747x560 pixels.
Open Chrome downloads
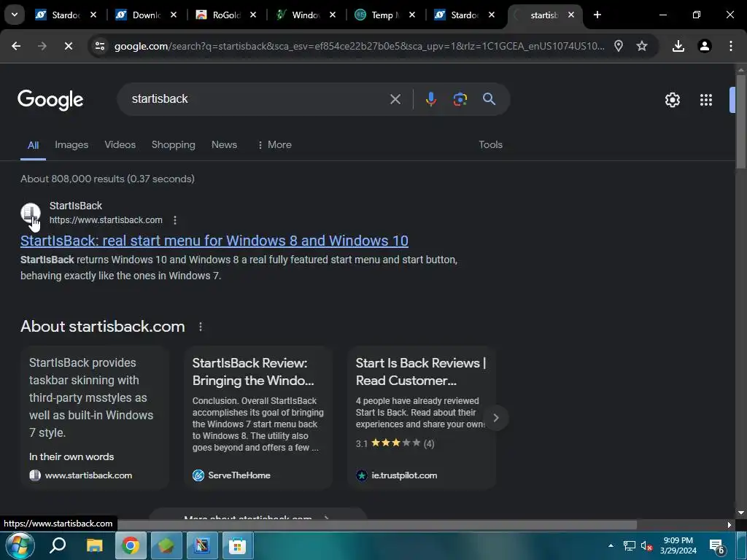pyautogui.click(x=678, y=46)
